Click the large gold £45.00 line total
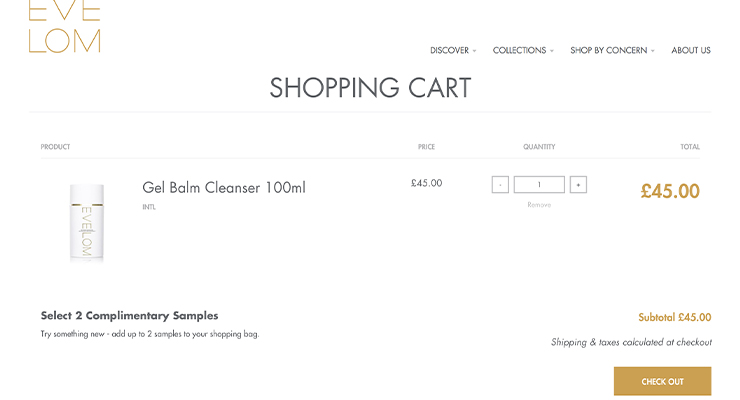 coord(670,191)
